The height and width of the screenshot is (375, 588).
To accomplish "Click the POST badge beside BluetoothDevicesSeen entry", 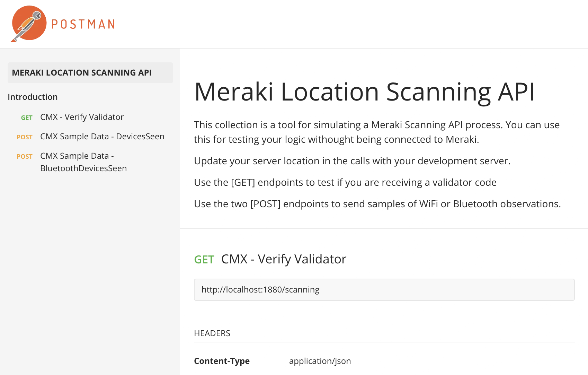I will coord(25,157).
